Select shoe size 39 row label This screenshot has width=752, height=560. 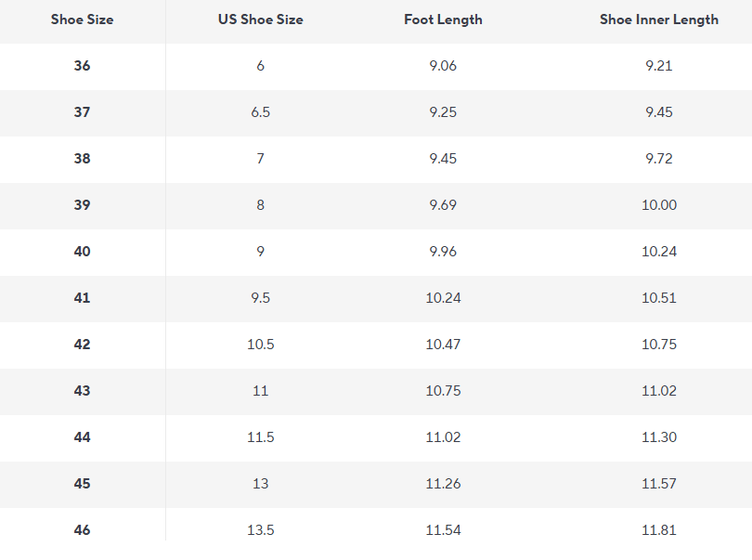coord(82,205)
